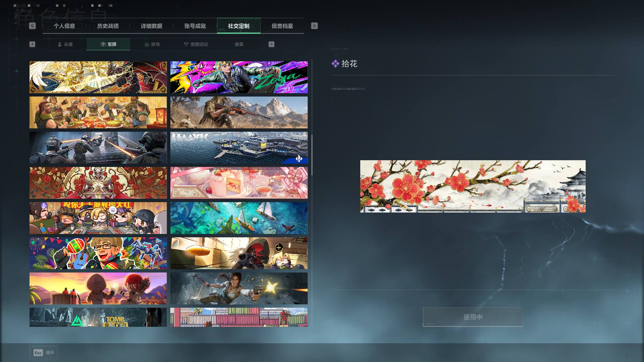644x362 pixels.
Task: Click the E key next-tab icon
Action: click(314, 26)
